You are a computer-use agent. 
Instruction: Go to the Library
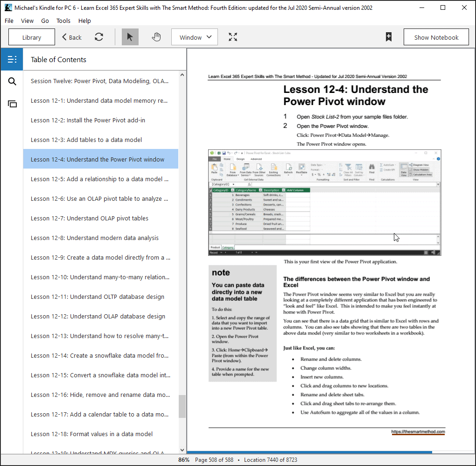32,37
